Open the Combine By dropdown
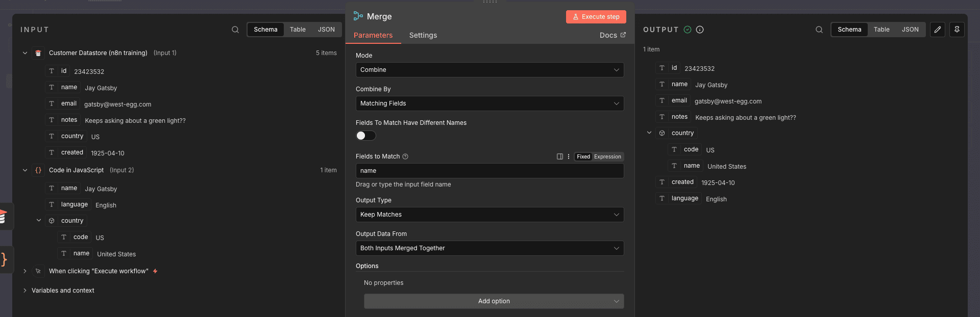Viewport: 980px width, 317px height. click(489, 103)
